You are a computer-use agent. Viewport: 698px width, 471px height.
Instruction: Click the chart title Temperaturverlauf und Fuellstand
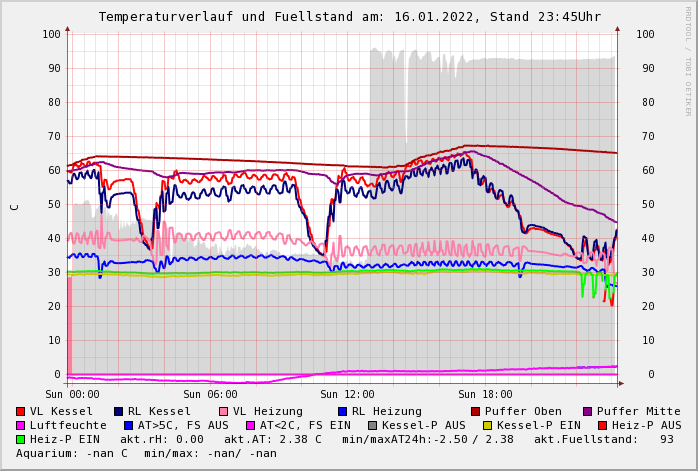349,17
